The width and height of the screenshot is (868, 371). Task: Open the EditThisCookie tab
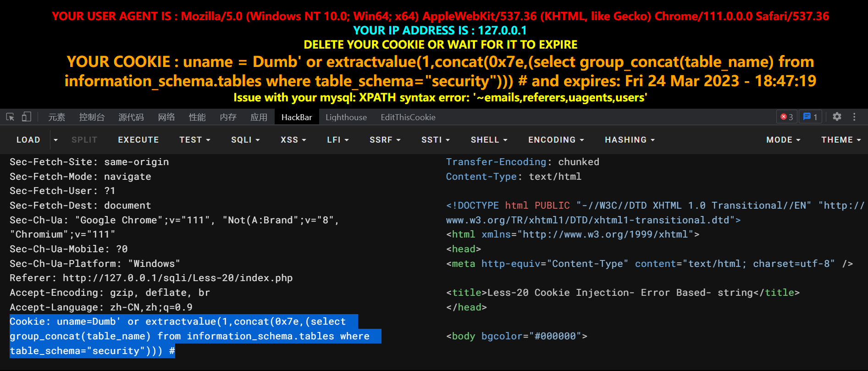[408, 117]
